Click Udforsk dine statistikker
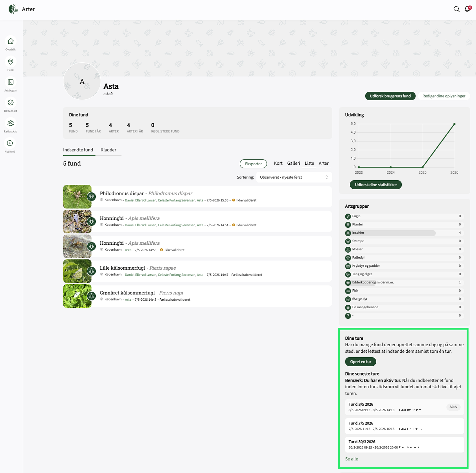 click(376, 185)
